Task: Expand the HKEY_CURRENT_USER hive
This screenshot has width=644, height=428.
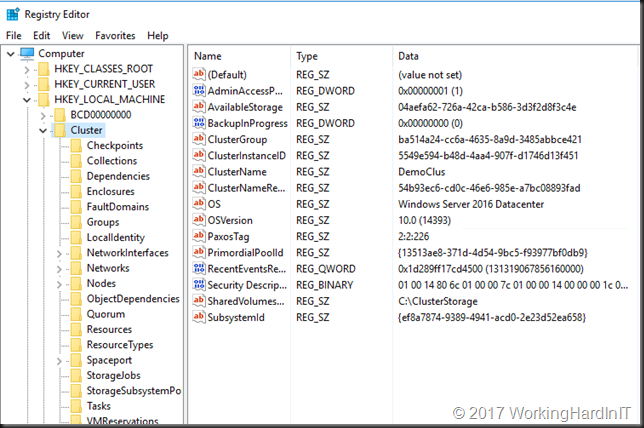Action: tap(27, 85)
